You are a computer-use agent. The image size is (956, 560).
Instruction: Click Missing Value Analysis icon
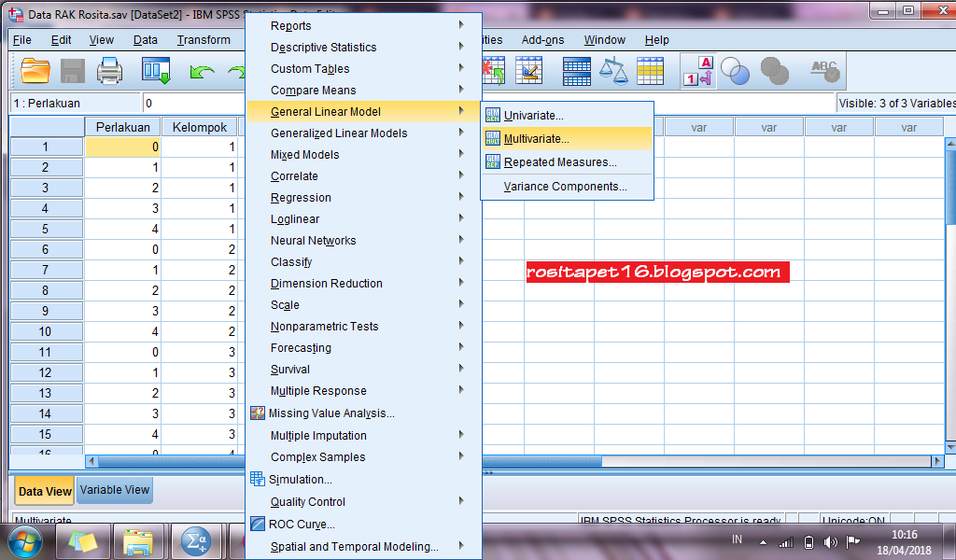coord(258,413)
